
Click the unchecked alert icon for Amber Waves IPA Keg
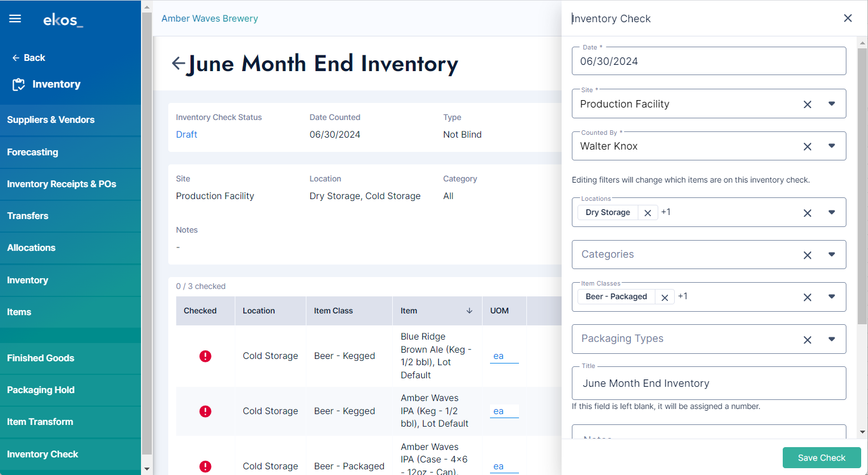coord(205,411)
